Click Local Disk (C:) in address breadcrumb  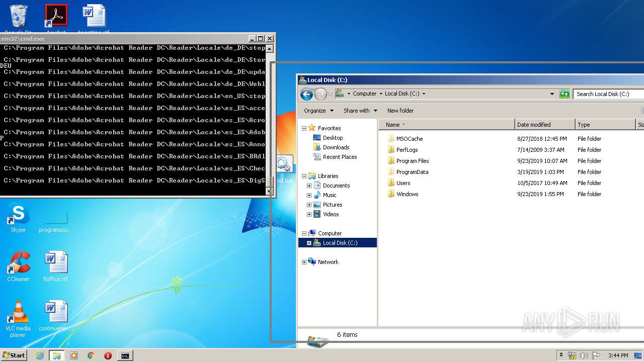point(402,94)
